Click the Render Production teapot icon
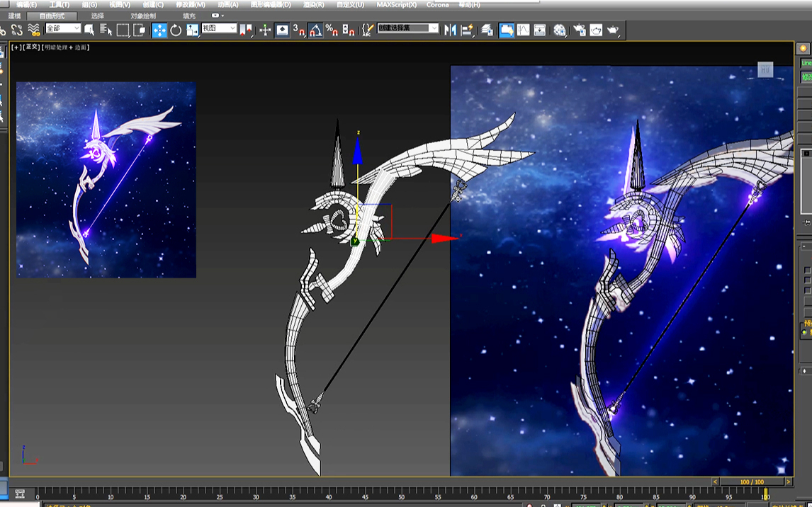The height and width of the screenshot is (507, 812). coord(613,30)
